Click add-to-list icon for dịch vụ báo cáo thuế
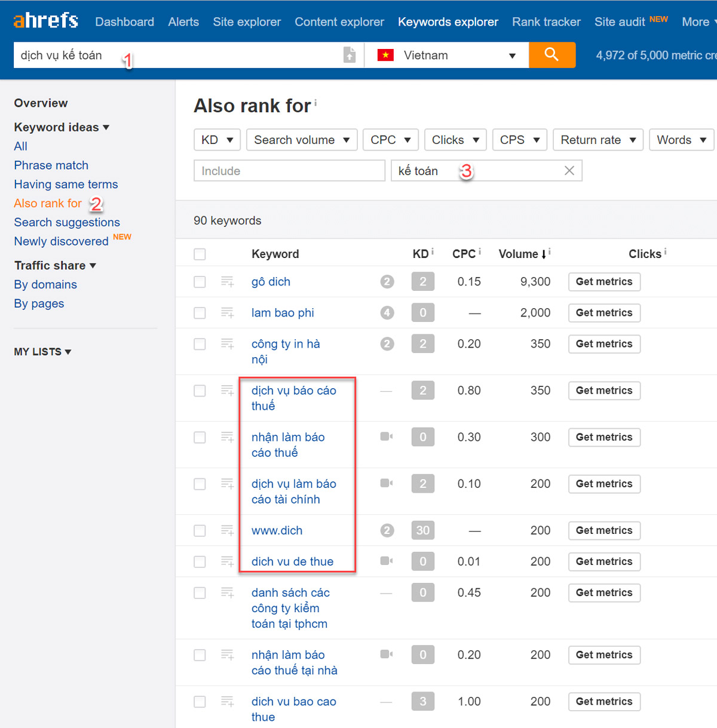This screenshot has width=717, height=728. click(x=227, y=390)
